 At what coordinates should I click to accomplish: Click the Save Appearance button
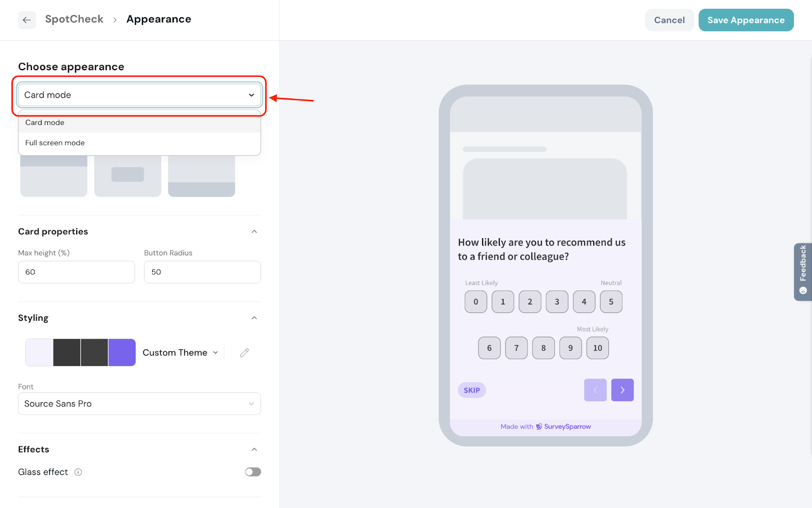(746, 20)
